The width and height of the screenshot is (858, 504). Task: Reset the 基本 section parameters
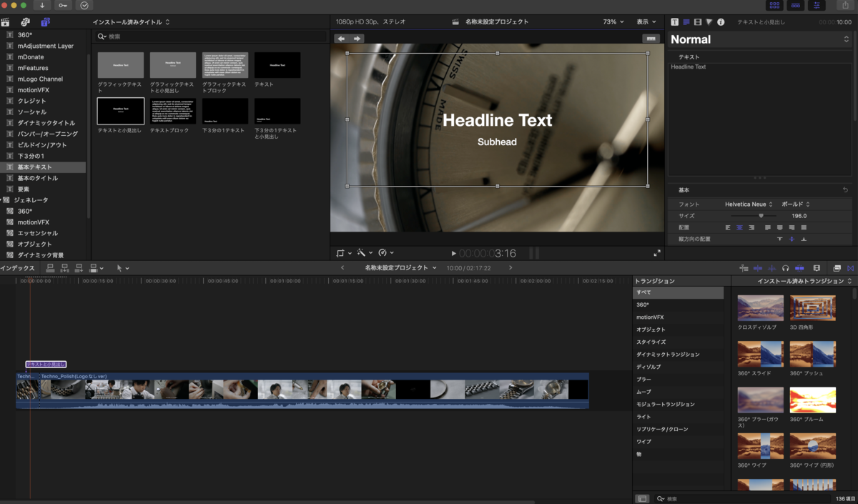(x=846, y=190)
